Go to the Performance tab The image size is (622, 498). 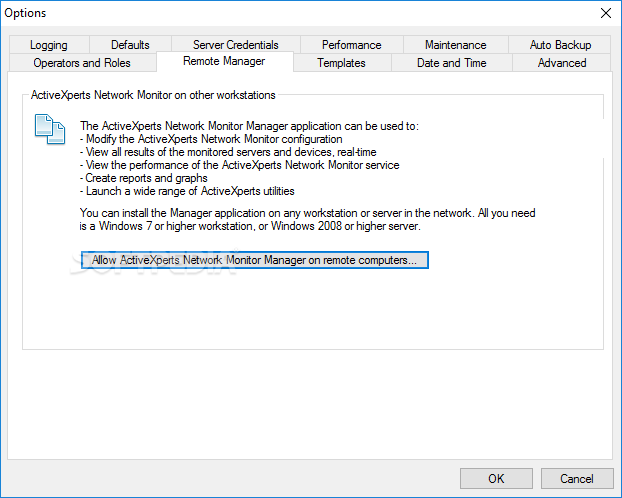pos(351,44)
